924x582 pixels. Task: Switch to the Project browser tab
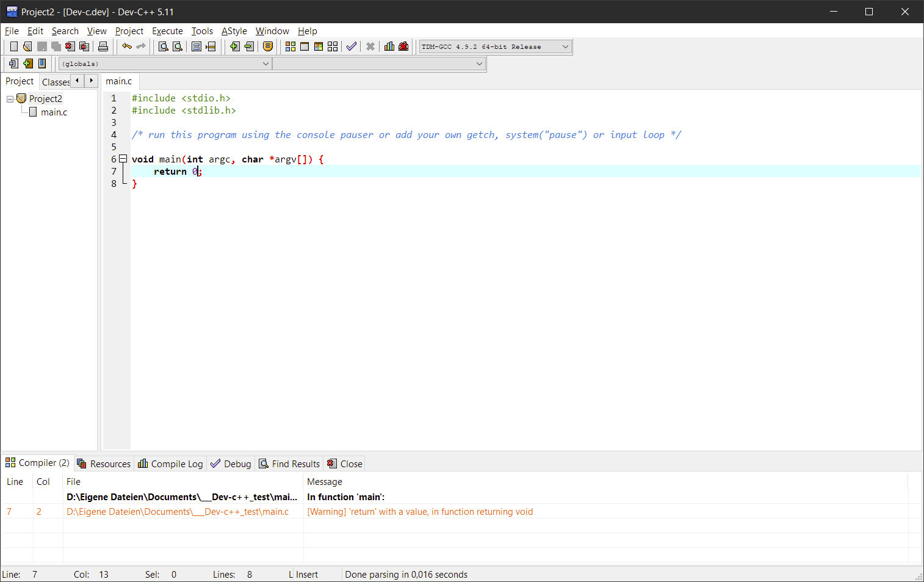point(20,81)
